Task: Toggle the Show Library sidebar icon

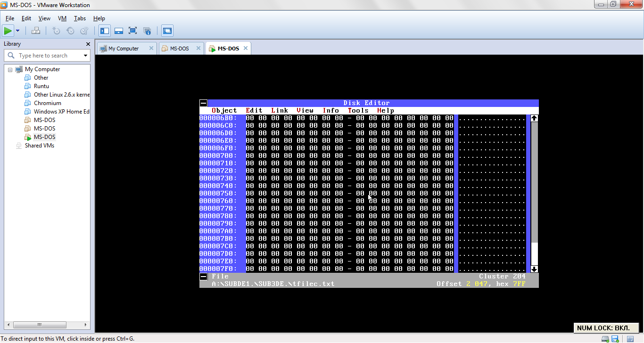Action: pyautogui.click(x=105, y=31)
